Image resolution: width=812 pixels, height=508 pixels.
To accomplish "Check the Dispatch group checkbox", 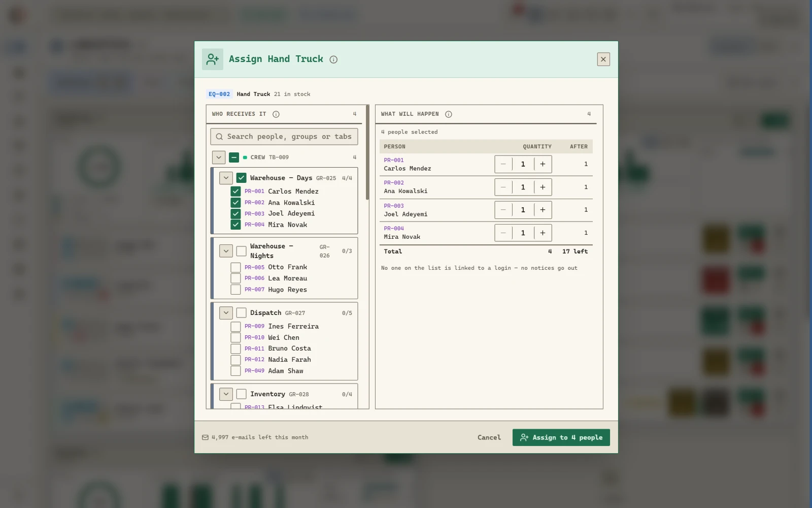I will (x=242, y=313).
